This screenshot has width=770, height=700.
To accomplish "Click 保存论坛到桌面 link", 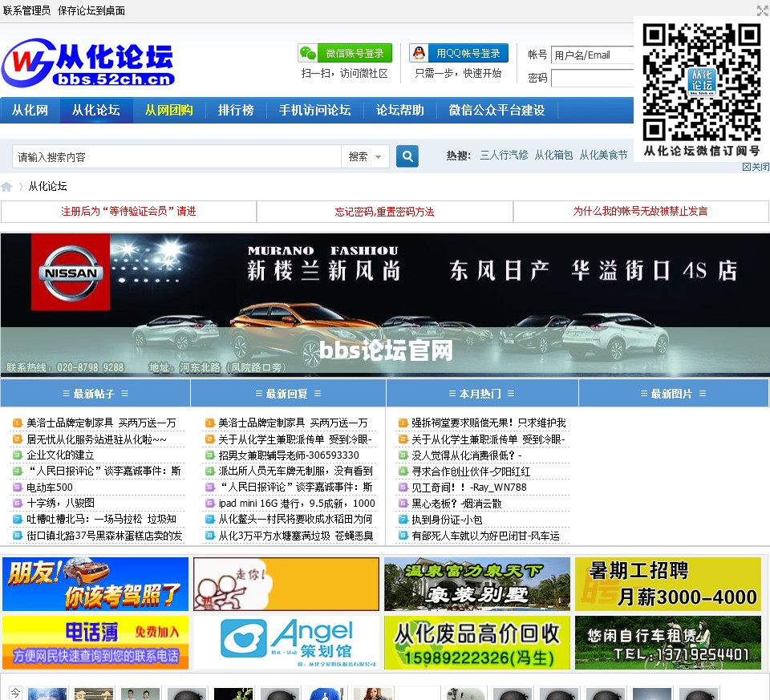I will point(91,10).
